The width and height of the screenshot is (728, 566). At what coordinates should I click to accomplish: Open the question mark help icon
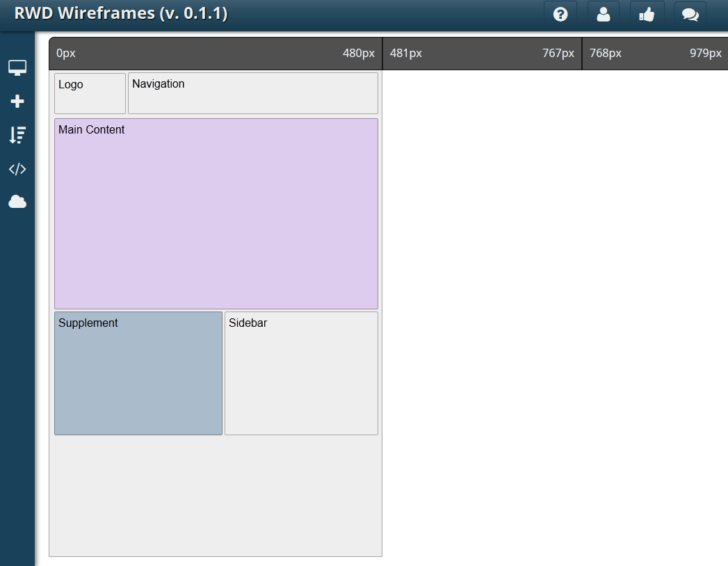pos(560,15)
